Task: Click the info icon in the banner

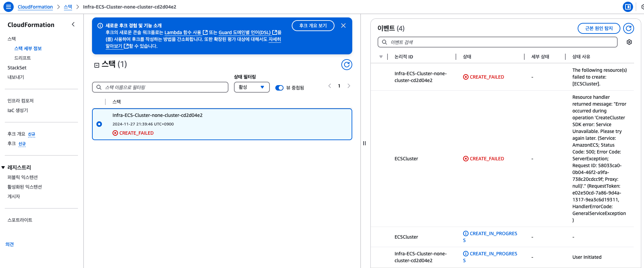Action: [x=100, y=26]
